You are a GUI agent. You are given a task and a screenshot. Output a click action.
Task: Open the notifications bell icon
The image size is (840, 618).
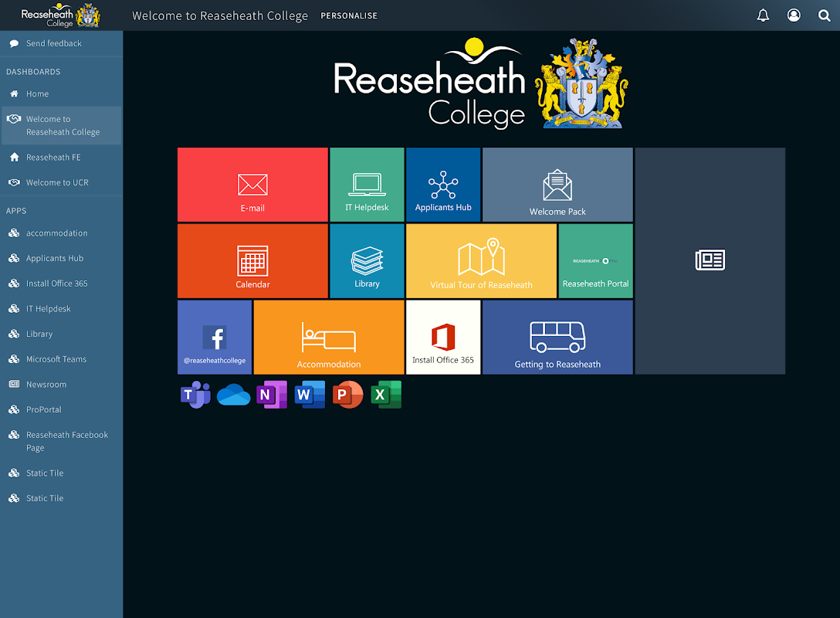click(x=763, y=15)
